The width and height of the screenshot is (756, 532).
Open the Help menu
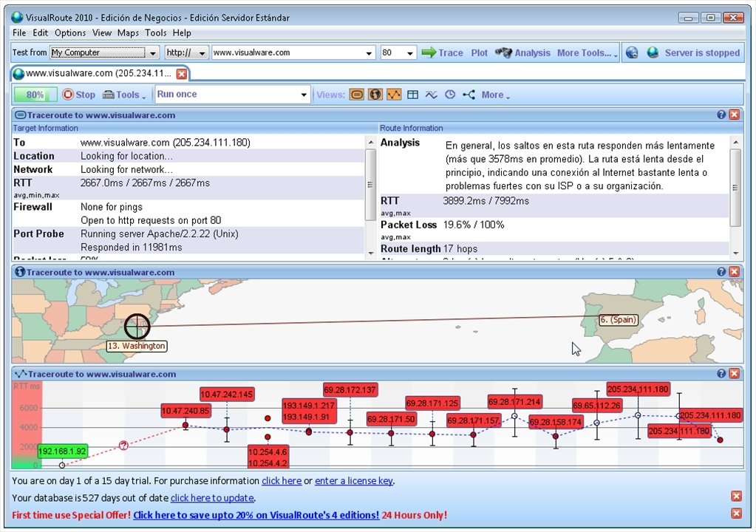[182, 33]
